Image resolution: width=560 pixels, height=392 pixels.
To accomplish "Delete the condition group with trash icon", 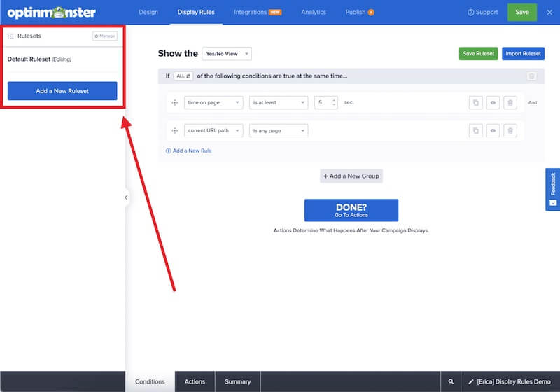I will pyautogui.click(x=531, y=76).
